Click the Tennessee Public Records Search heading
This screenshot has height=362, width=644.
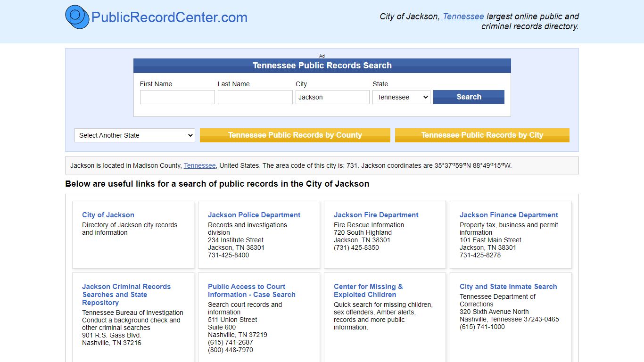[322, 66]
